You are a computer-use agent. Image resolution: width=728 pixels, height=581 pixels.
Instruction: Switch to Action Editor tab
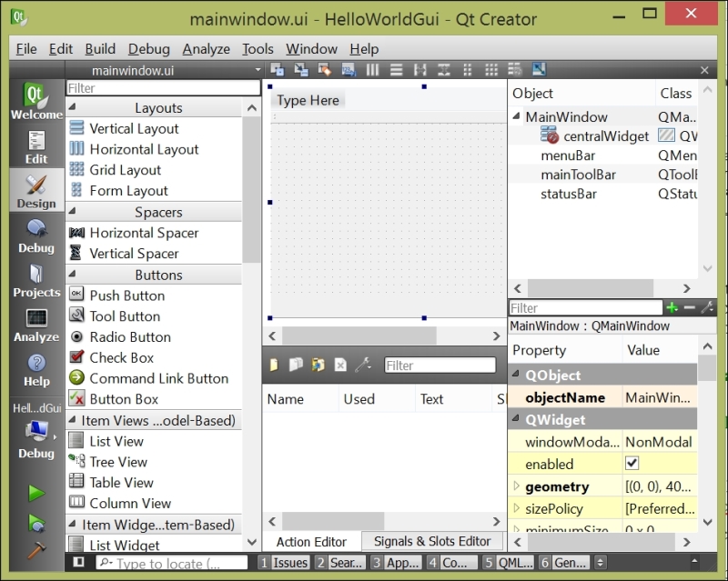coord(311,542)
